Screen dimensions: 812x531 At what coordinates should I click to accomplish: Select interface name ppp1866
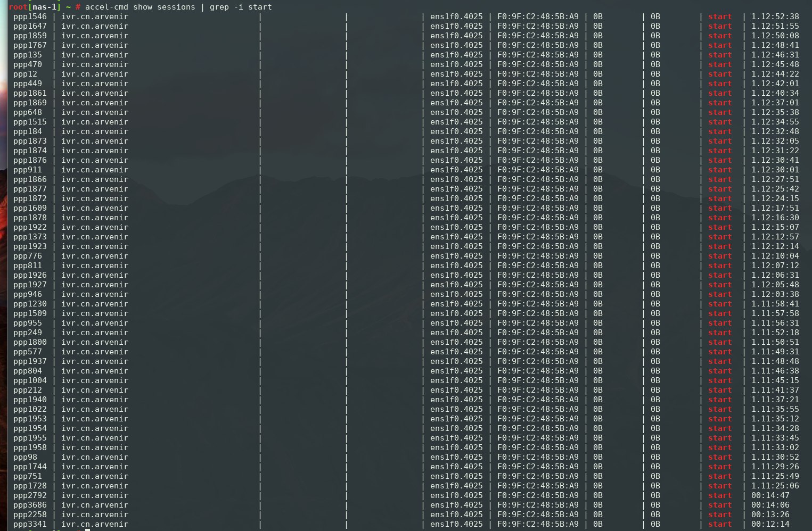[x=30, y=179]
